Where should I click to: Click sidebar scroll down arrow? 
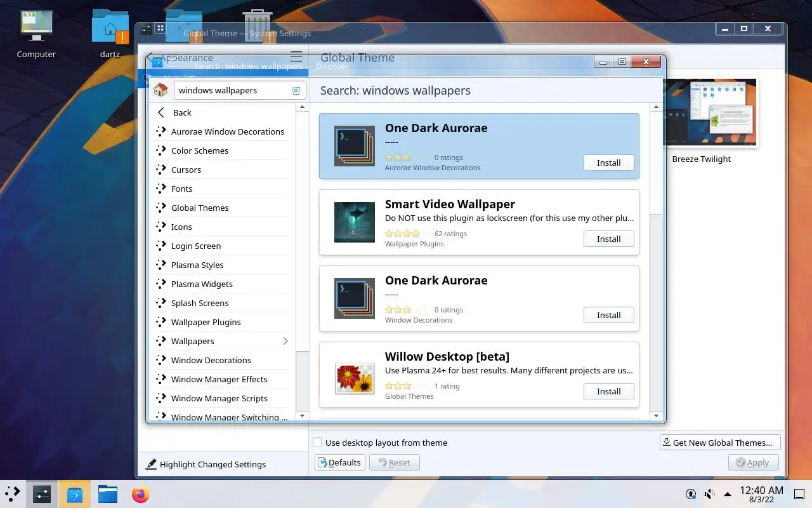coord(302,416)
